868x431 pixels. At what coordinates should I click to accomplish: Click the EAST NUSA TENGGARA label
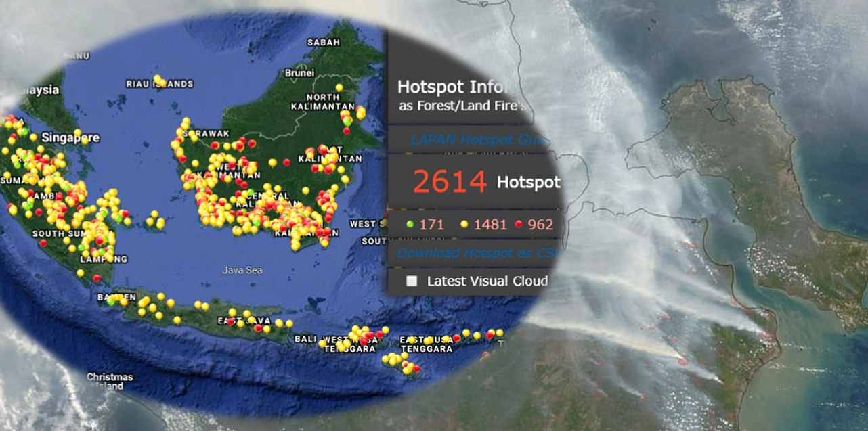pos(426,344)
